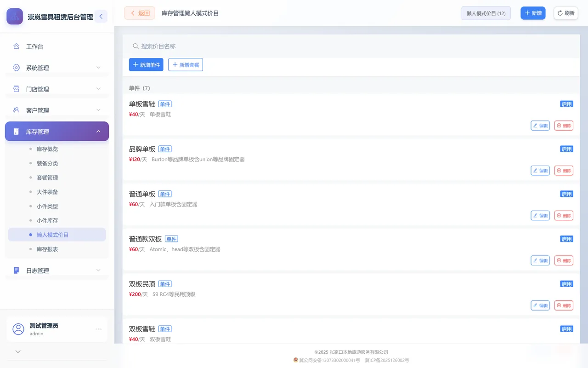Expand the chevron below the user card
588x368 pixels.
point(18,351)
